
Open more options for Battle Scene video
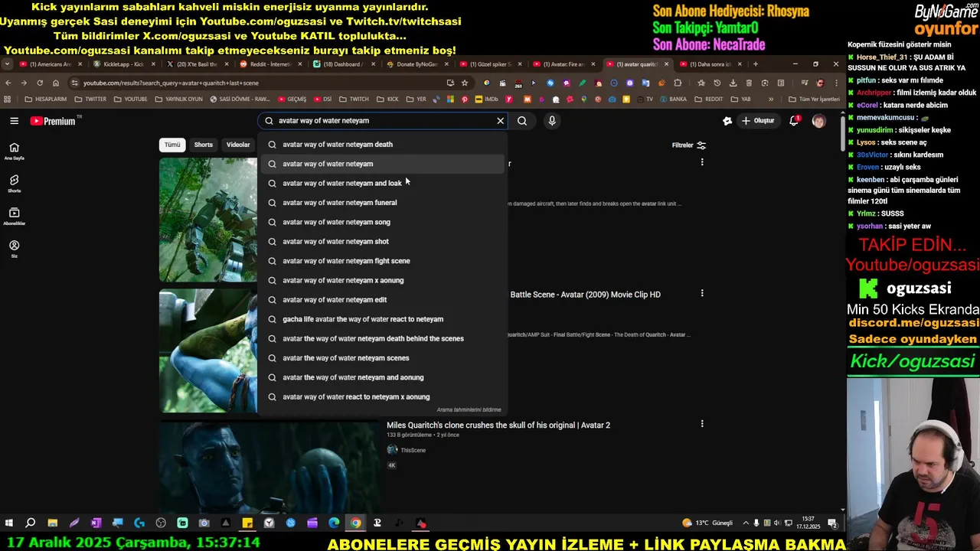click(x=701, y=293)
